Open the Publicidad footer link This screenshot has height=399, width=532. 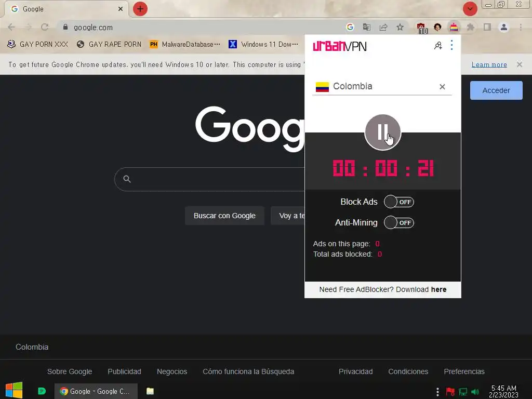[124, 371]
